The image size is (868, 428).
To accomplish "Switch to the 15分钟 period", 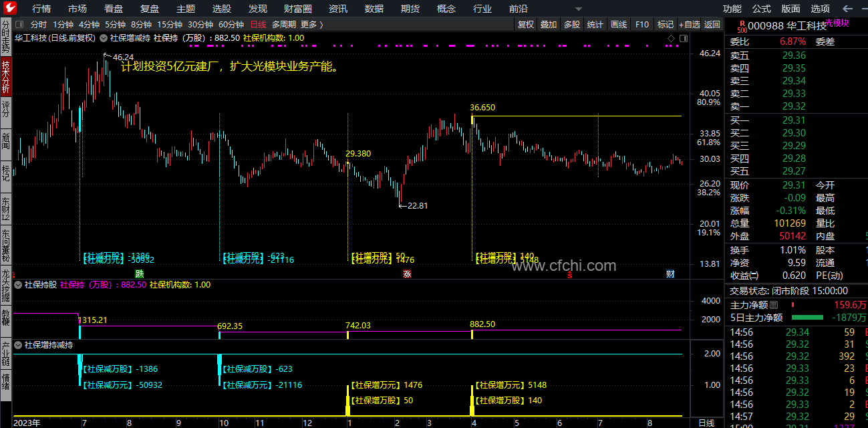I will tap(170, 24).
